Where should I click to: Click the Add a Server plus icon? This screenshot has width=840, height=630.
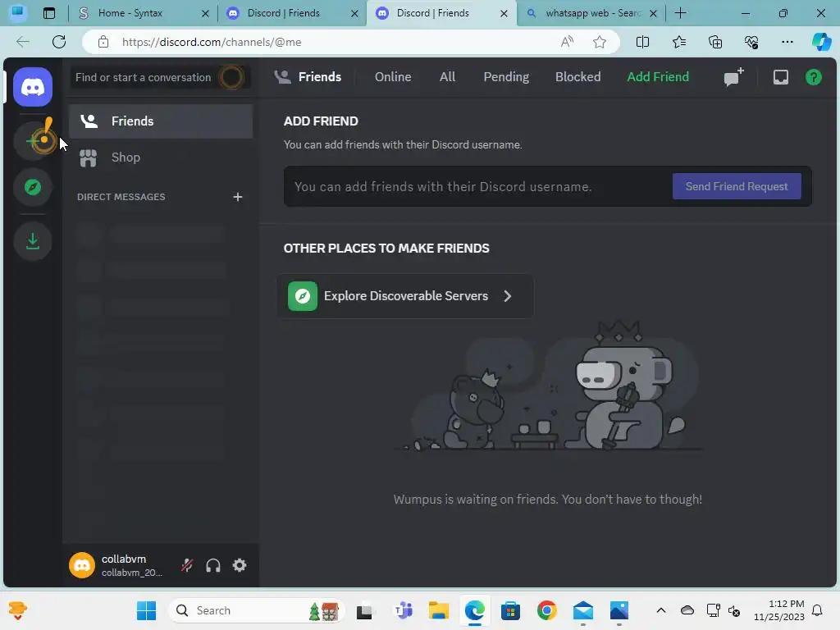pos(33,141)
